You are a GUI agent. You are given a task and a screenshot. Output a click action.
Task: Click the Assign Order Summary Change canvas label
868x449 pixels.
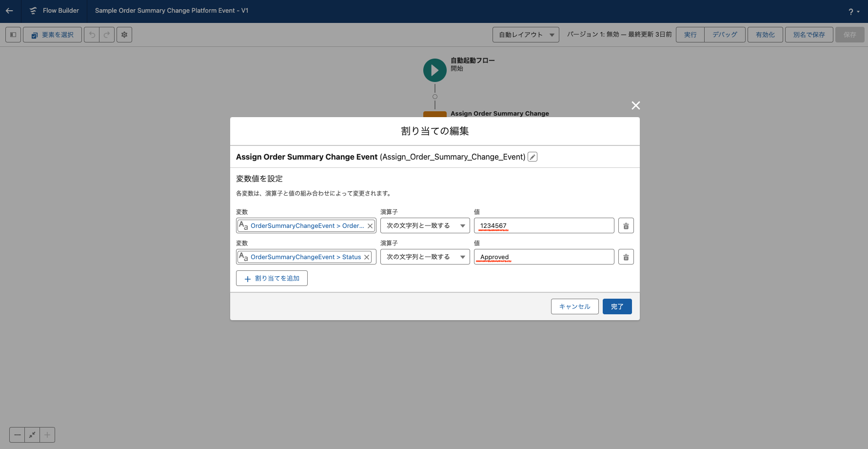pyautogui.click(x=499, y=113)
